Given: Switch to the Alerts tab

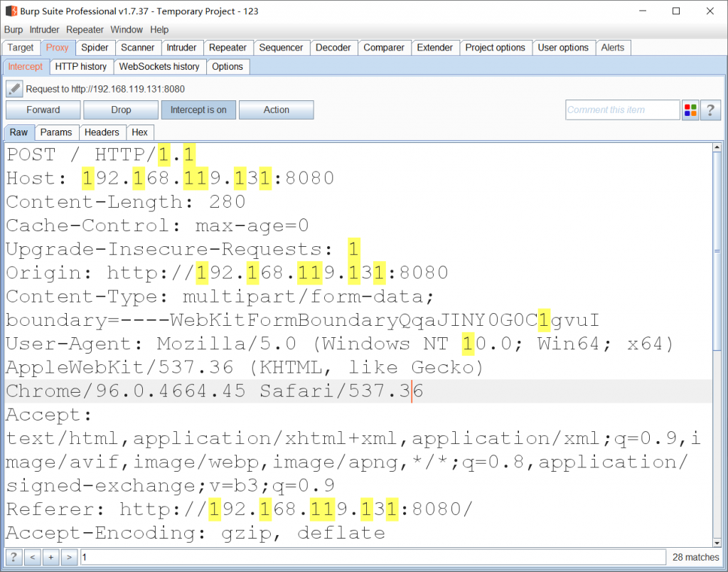Looking at the screenshot, I should (x=612, y=48).
